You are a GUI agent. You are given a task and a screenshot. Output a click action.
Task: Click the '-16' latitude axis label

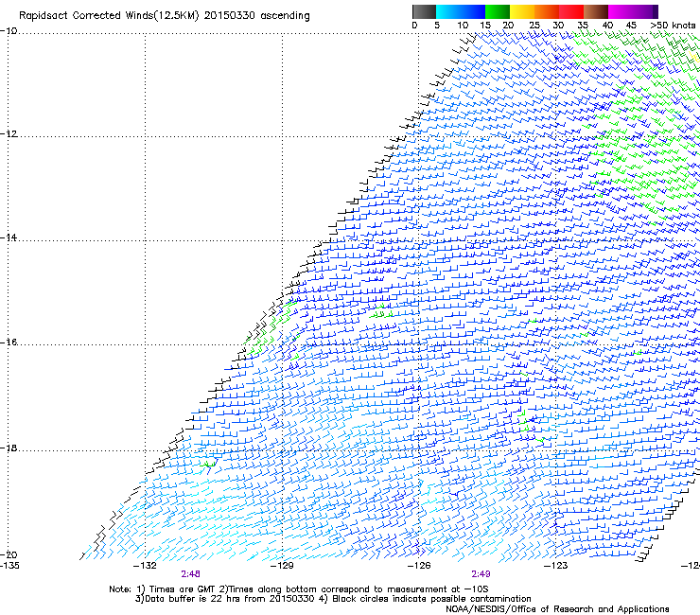pyautogui.click(x=9, y=343)
